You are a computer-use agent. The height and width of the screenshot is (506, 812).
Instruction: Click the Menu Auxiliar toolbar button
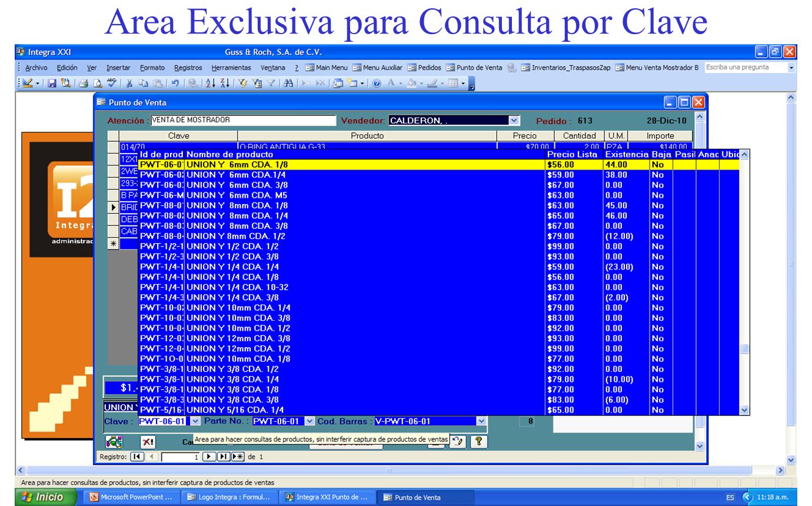point(377,68)
